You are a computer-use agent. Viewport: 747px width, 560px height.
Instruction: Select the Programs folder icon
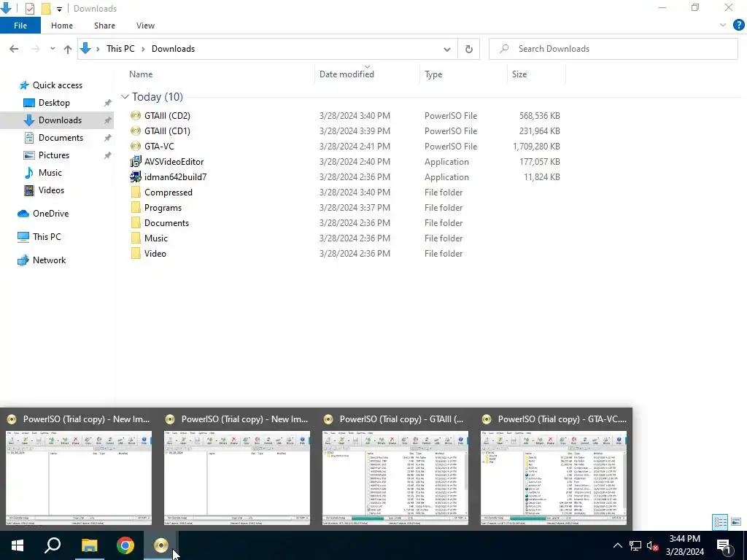[x=136, y=208]
